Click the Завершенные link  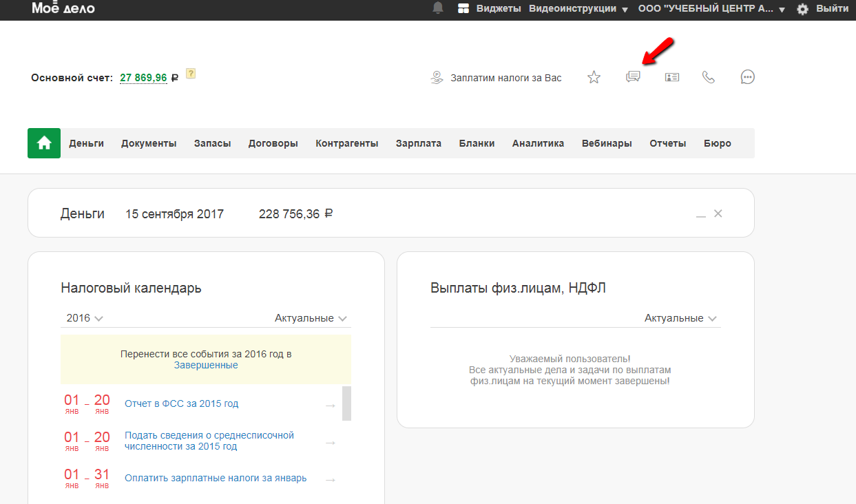206,365
